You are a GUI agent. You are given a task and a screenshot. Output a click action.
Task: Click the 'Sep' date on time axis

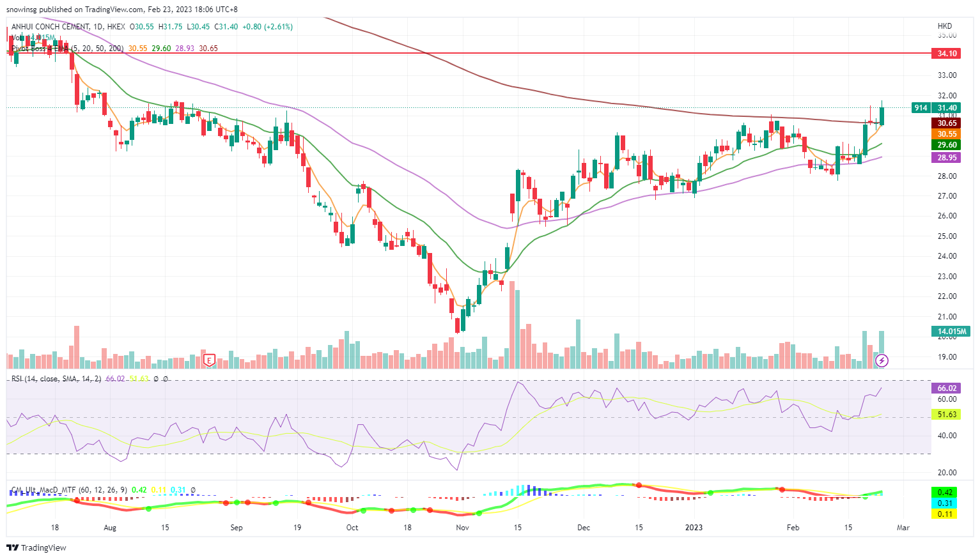[x=237, y=528]
